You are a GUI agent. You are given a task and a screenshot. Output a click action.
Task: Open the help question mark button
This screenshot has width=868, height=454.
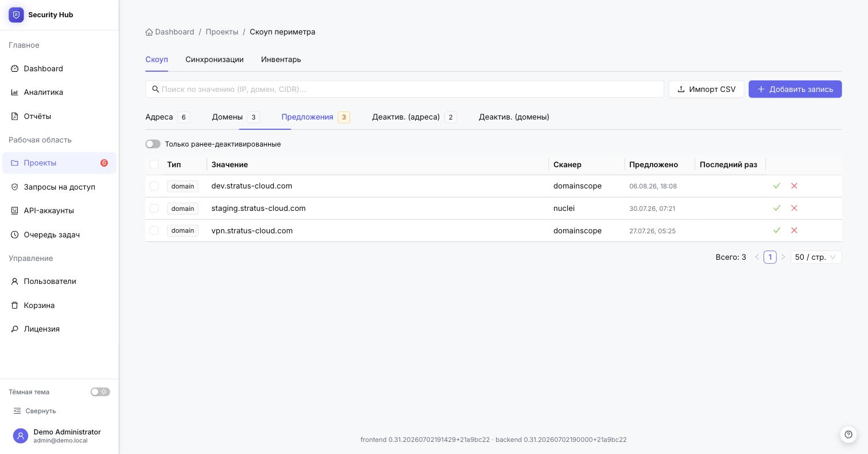(x=848, y=434)
